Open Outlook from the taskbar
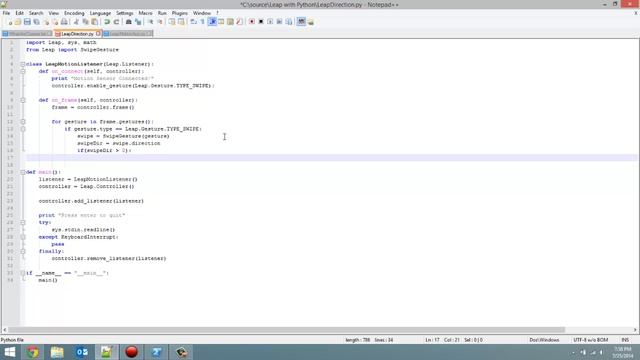This screenshot has width=640, height=360. click(82, 352)
